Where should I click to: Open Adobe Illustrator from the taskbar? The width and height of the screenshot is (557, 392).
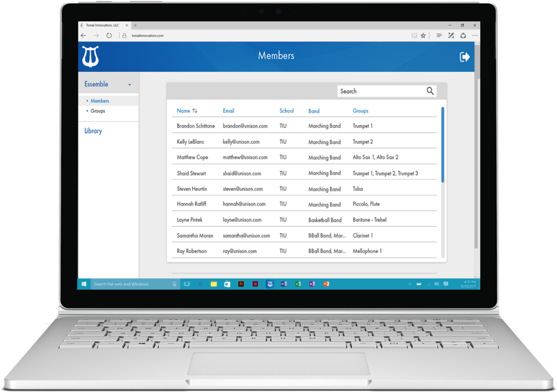241,284
